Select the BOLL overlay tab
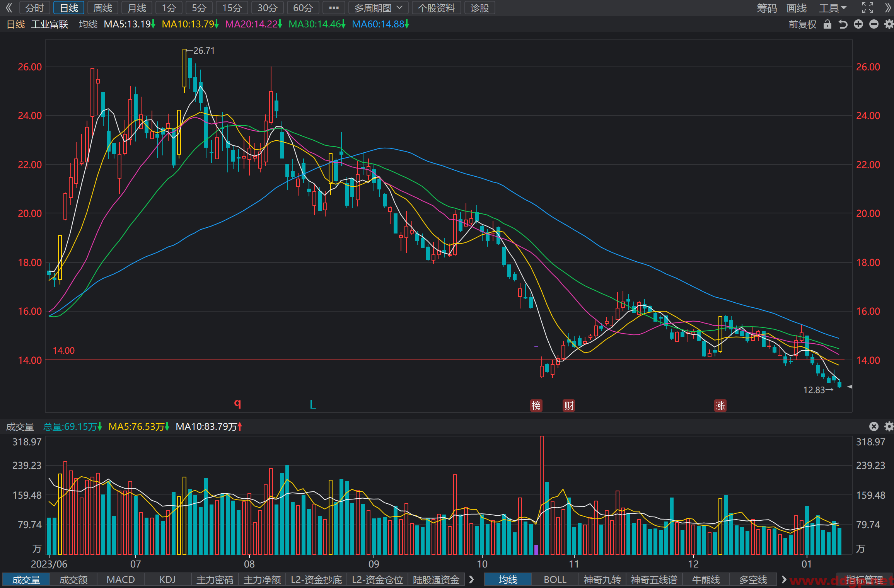The image size is (894, 588). click(x=555, y=579)
